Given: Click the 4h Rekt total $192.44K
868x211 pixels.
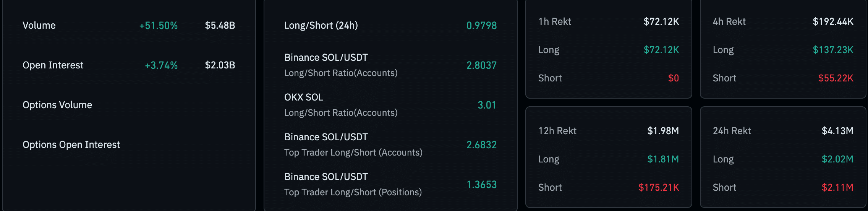Looking at the screenshot, I should click(833, 21).
